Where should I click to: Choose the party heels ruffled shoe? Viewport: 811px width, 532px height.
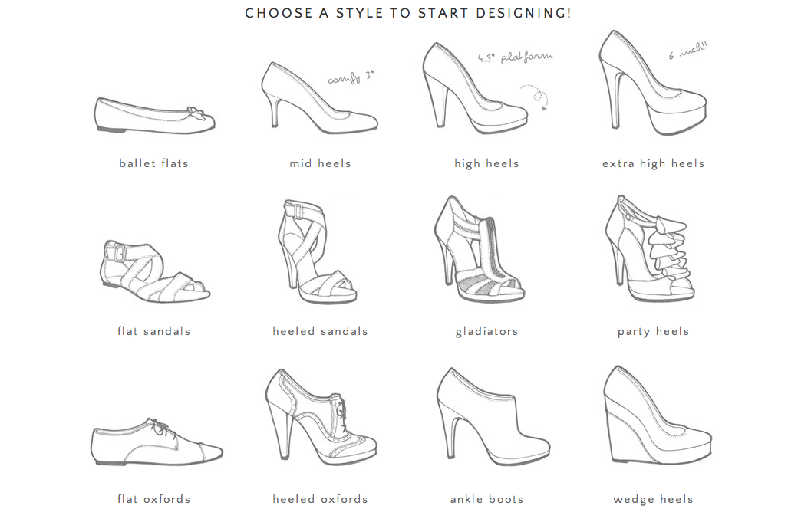click(650, 249)
